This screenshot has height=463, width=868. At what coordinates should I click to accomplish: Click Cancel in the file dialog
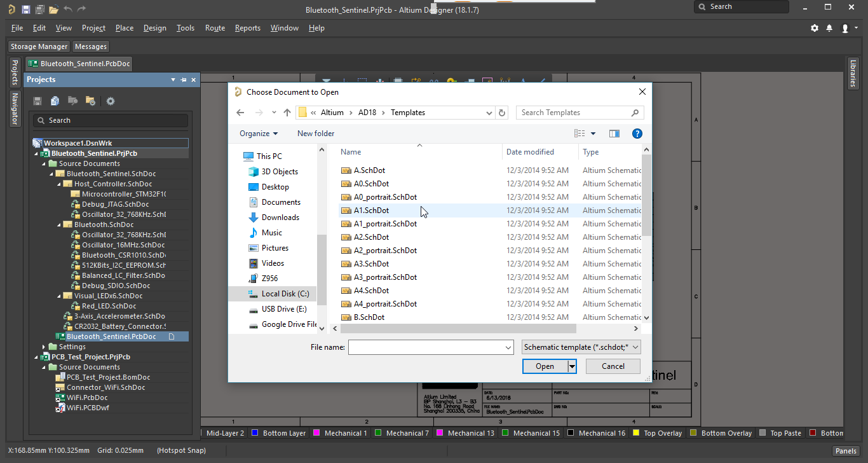(x=613, y=366)
